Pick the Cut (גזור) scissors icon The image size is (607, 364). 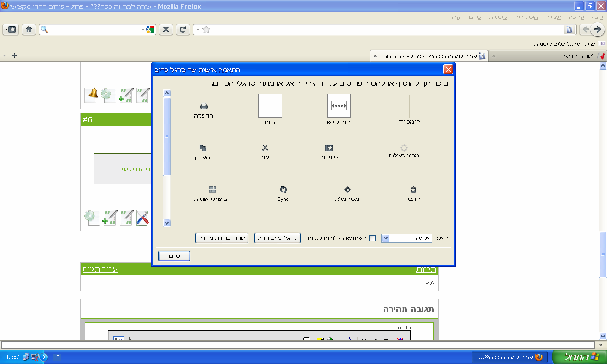pyautogui.click(x=265, y=148)
